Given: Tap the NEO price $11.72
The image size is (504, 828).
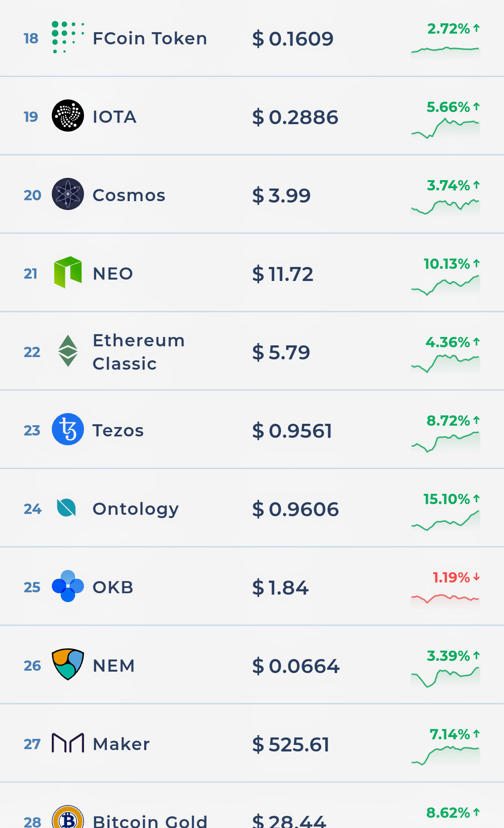Looking at the screenshot, I should point(283,274).
